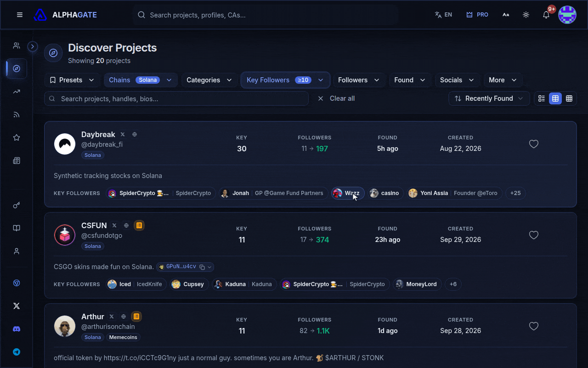Open the Chains filter dropdown

point(141,80)
